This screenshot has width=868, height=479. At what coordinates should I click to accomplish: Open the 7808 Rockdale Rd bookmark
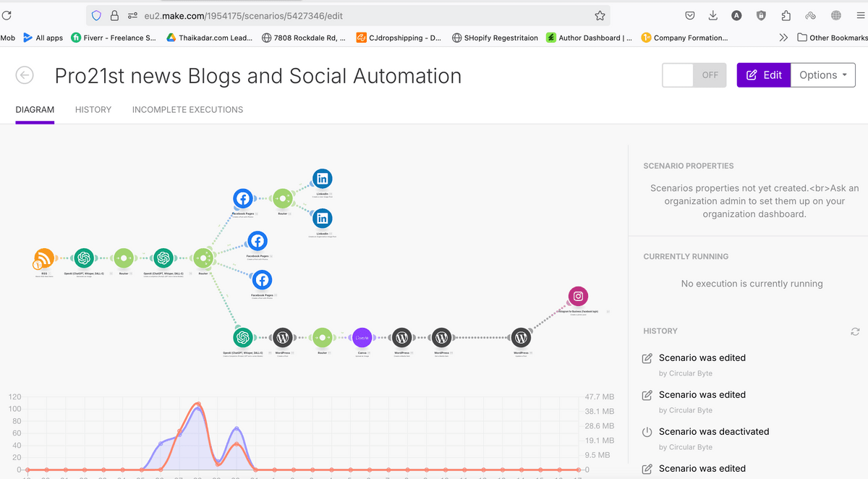click(x=304, y=38)
